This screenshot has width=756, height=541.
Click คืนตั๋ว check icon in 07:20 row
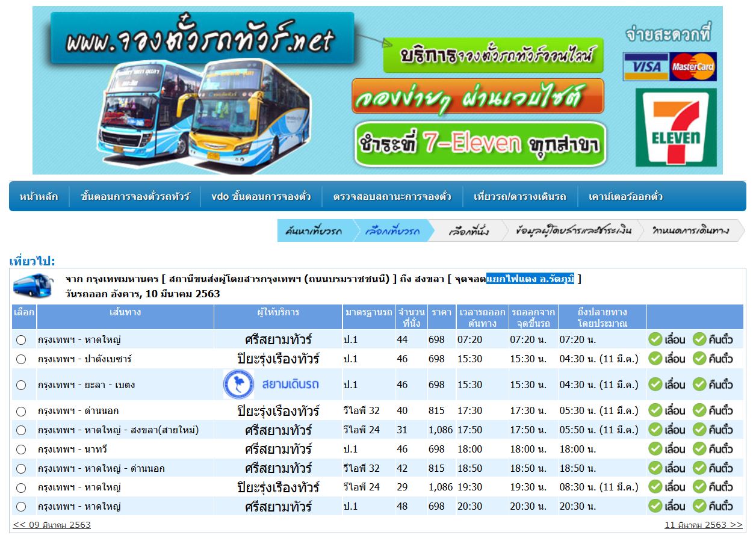click(699, 339)
